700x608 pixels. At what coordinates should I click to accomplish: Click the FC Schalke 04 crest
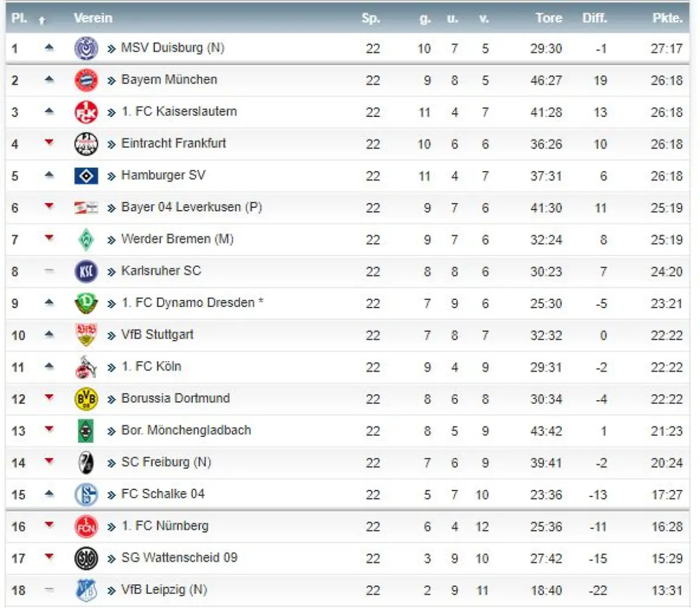tap(86, 495)
